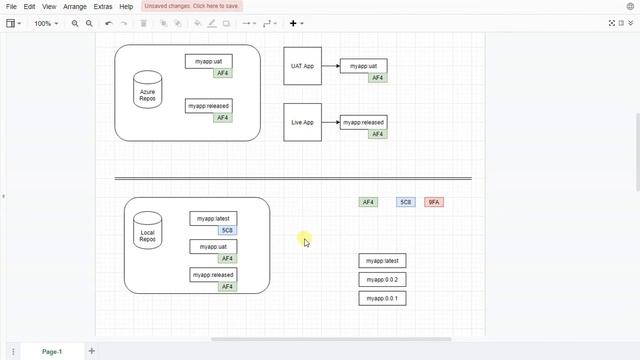
Task: Select myapp:released box in Local Repos container
Action: click(213, 275)
